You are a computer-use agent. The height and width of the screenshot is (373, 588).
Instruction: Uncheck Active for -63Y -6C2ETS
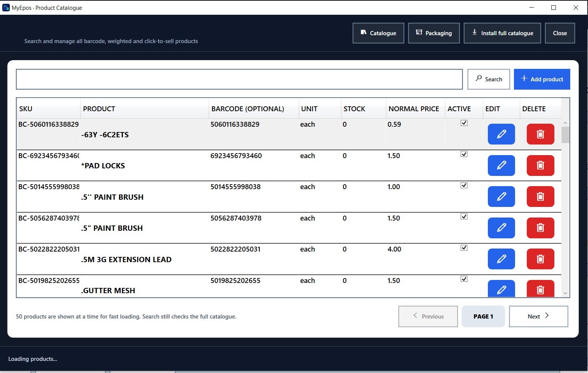[x=464, y=123]
